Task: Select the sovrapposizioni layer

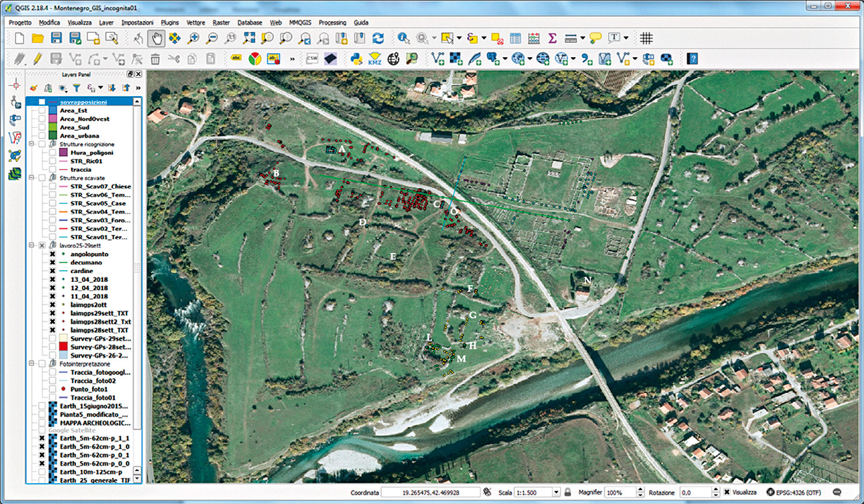Action: pos(83,102)
